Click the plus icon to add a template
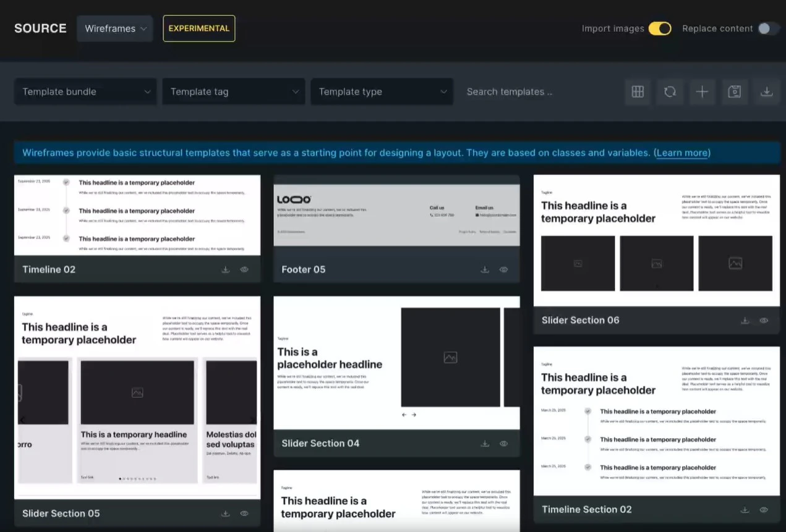This screenshot has height=532, width=786. (x=702, y=91)
